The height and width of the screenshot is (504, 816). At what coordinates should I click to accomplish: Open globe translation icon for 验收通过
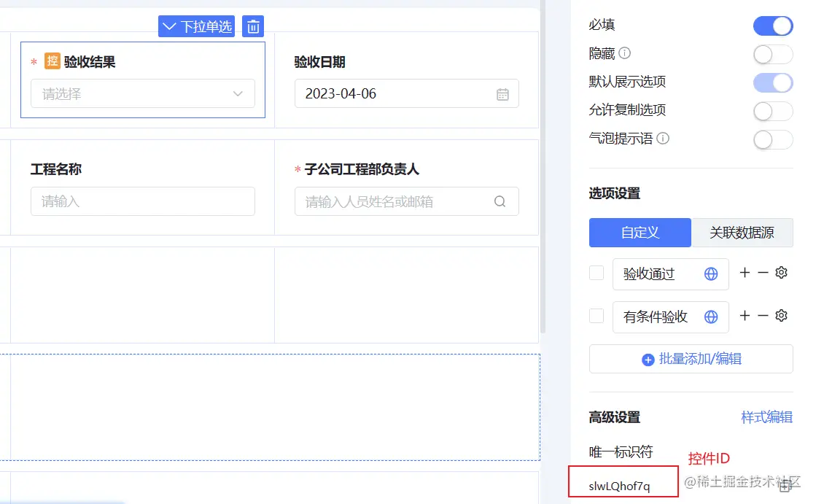[711, 274]
